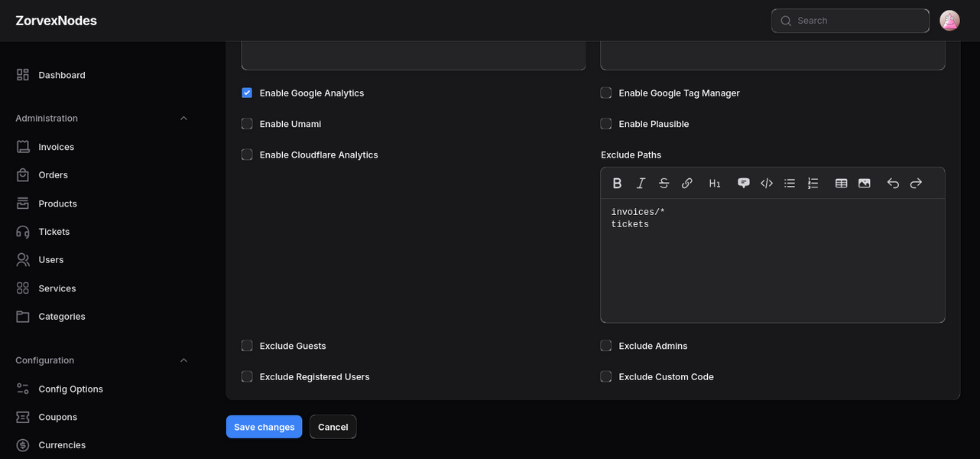
Task: Collapse the Administration section chevron
Action: point(183,119)
